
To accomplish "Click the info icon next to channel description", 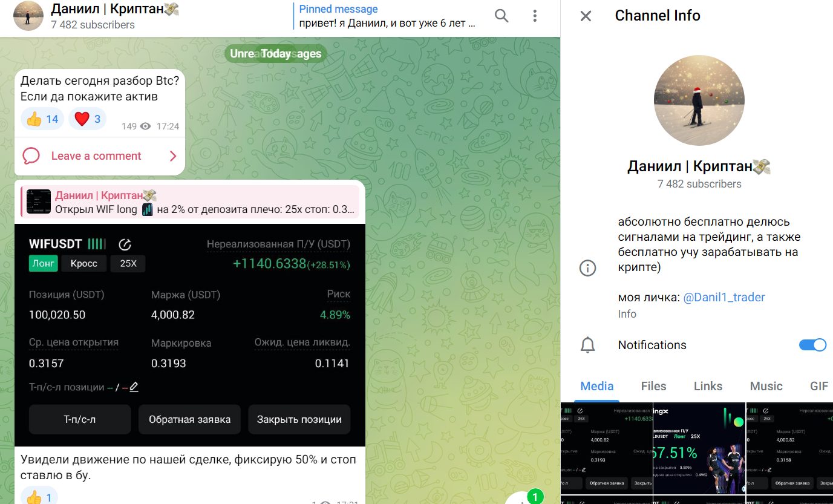I will coord(587,267).
